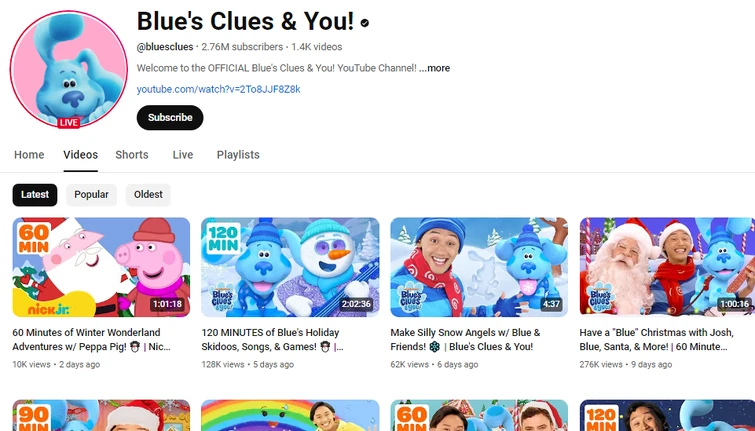Expand channel description with ...more

click(434, 68)
